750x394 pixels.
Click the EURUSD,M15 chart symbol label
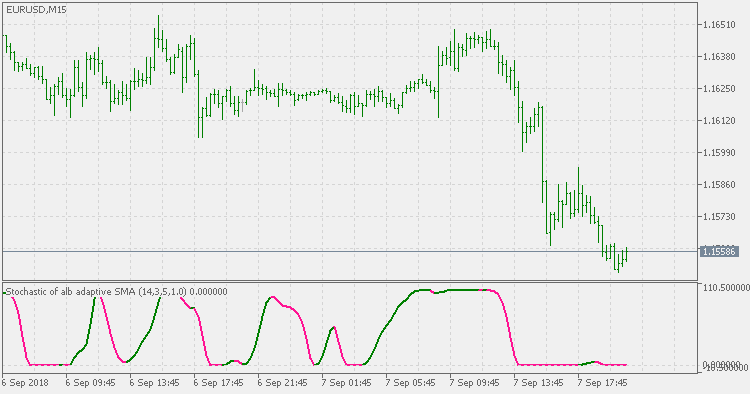point(36,10)
